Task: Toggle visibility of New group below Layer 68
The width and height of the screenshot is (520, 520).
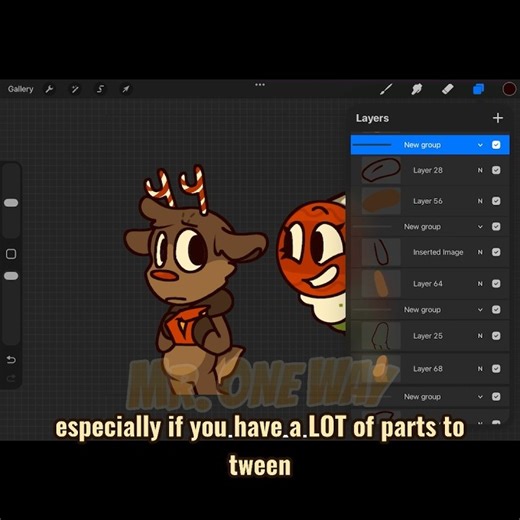Action: coord(496,397)
